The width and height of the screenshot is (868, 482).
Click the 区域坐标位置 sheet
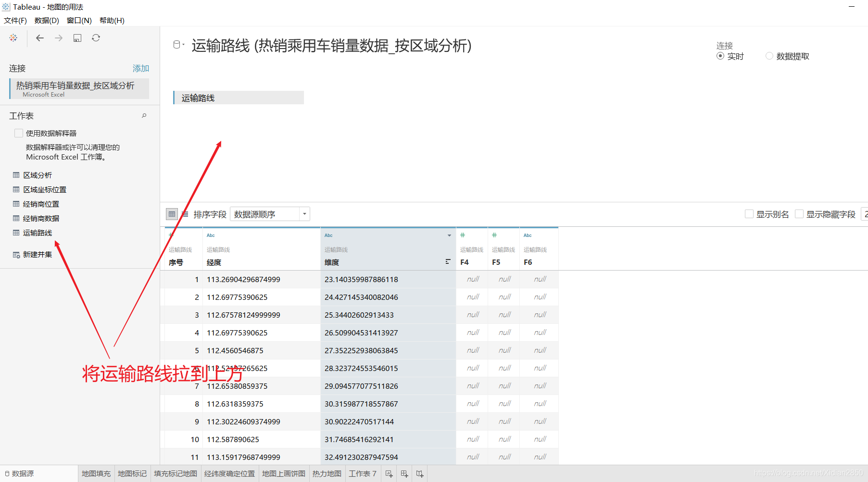pyautogui.click(x=45, y=189)
